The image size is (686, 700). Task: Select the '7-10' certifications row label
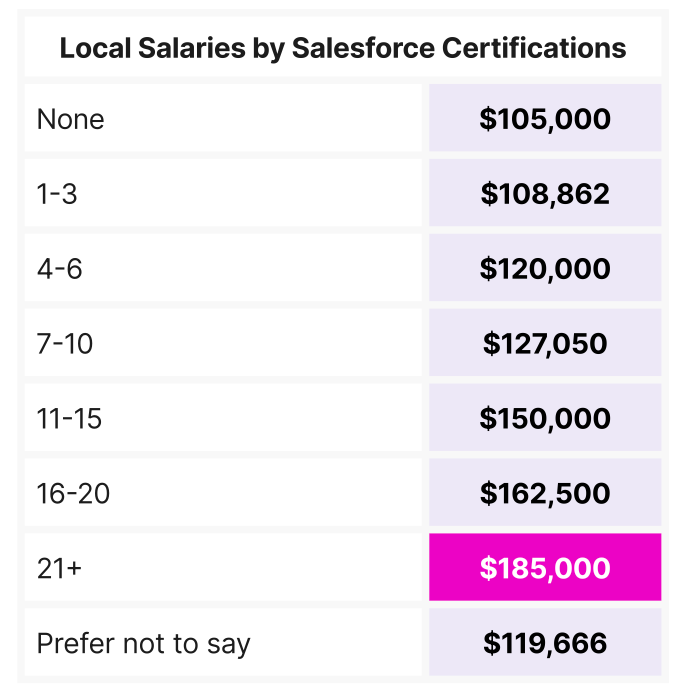(65, 344)
